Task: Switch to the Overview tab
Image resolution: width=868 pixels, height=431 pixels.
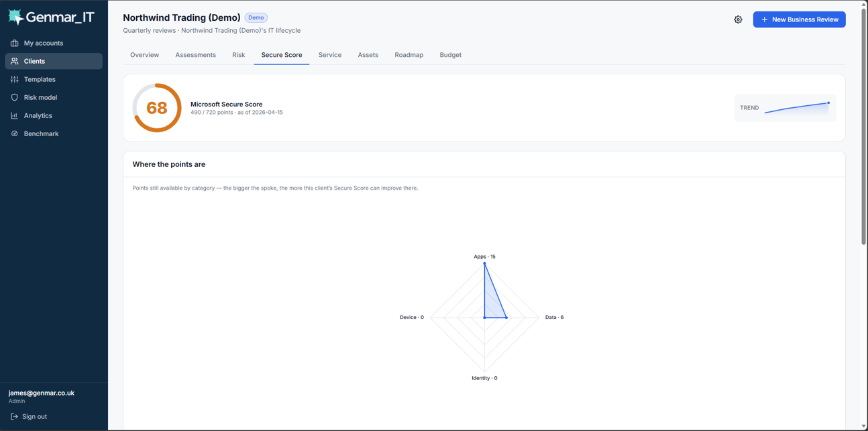Action: pos(144,55)
